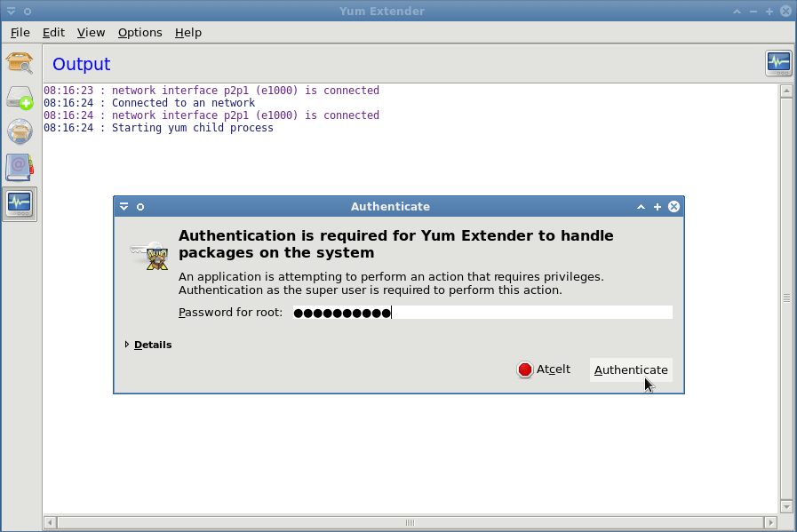The image size is (797, 532).
Task: Click the horizontal scrollbar right arrow
Action: (x=770, y=522)
